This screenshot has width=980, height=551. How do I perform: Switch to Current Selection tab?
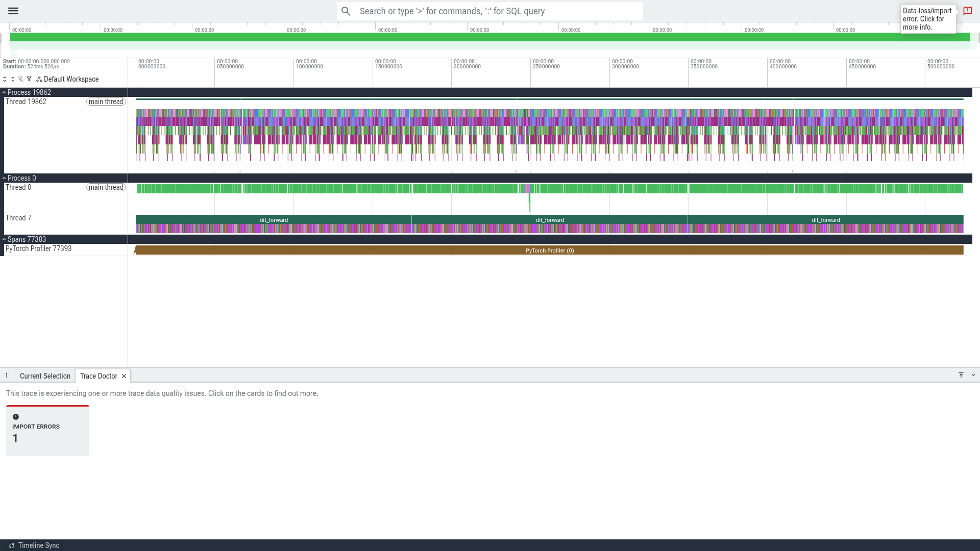tap(45, 376)
